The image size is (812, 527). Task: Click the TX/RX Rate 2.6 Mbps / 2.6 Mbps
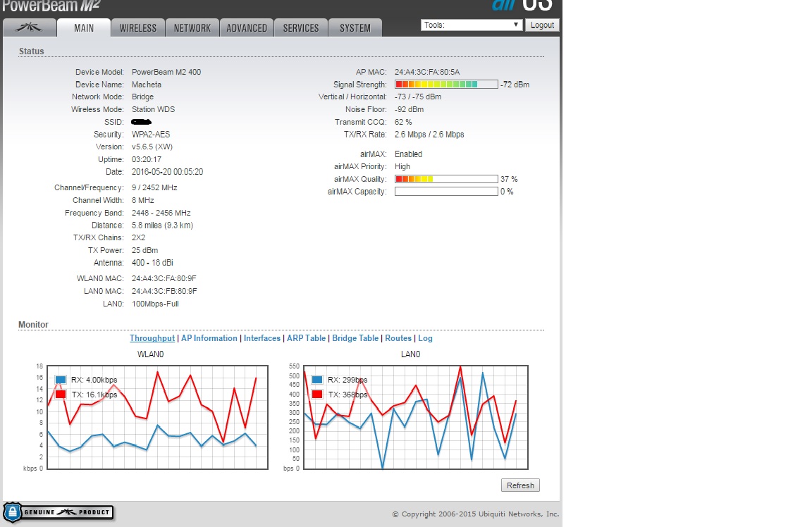[429, 135]
